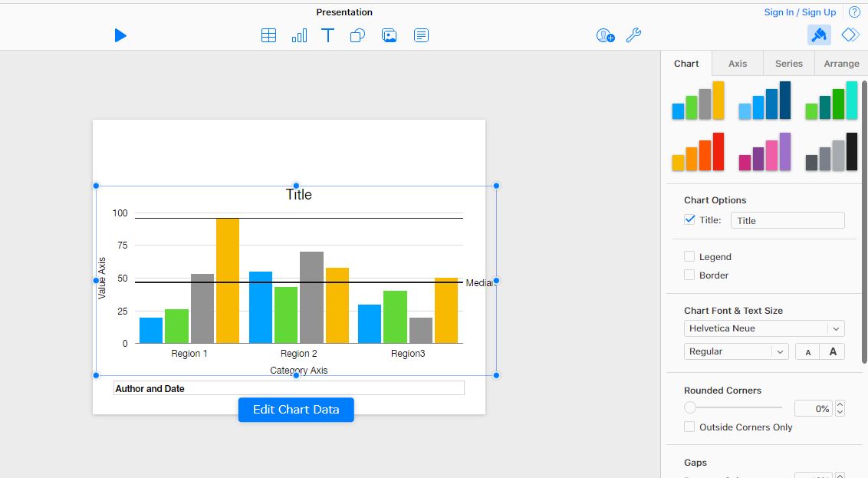Click the Edit Chart Data button
Image resolution: width=868 pixels, height=478 pixels.
296,410
